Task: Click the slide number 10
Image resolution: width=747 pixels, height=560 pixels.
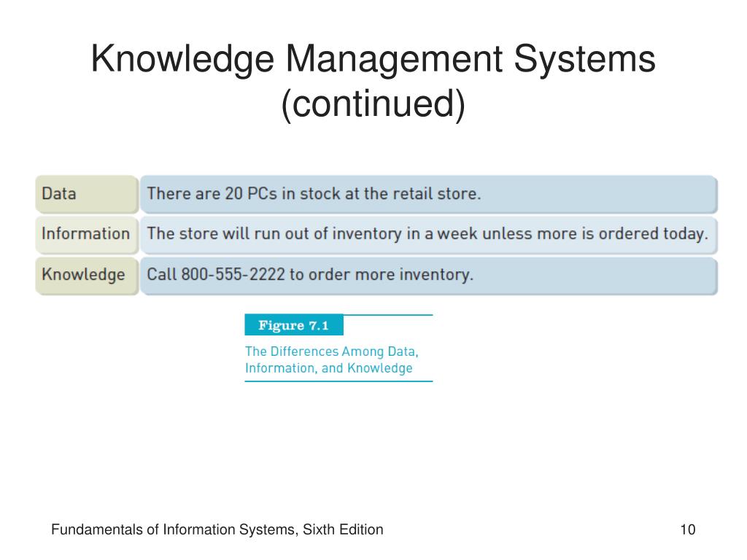Action: [x=687, y=529]
